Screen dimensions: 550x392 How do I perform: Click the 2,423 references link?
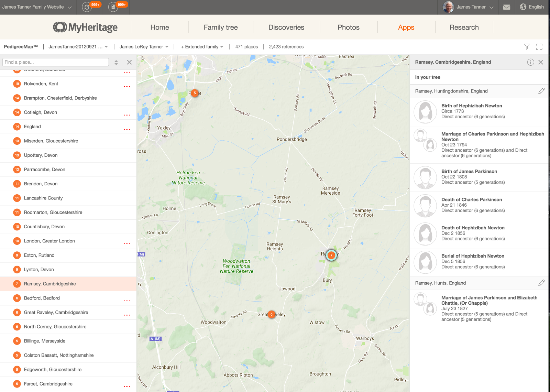[x=286, y=46]
